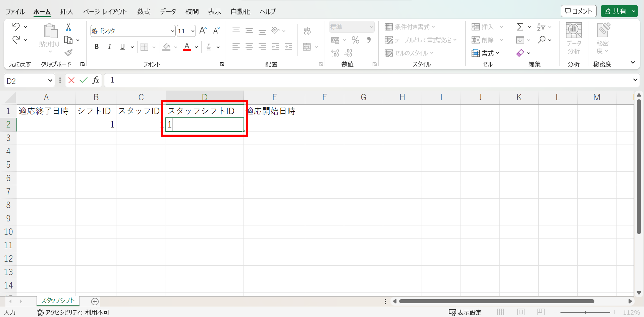Open the ファイル tab

click(15, 11)
